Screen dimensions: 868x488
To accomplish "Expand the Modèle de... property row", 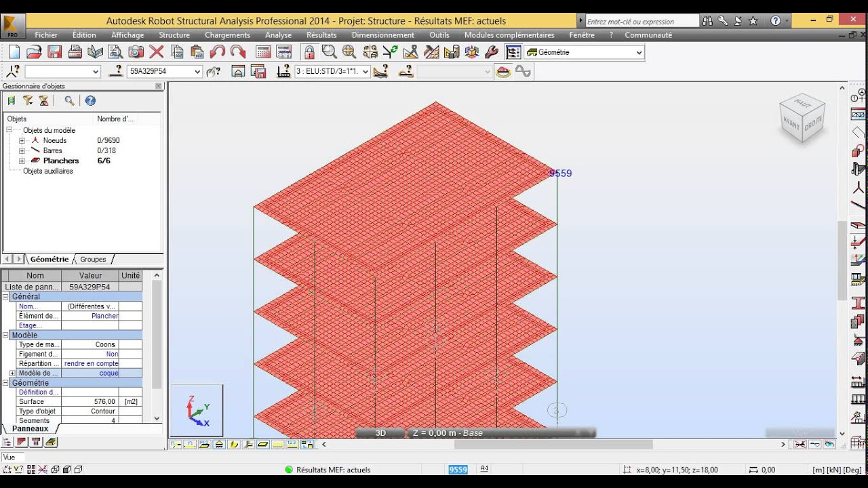I will pyautogui.click(x=12, y=373).
